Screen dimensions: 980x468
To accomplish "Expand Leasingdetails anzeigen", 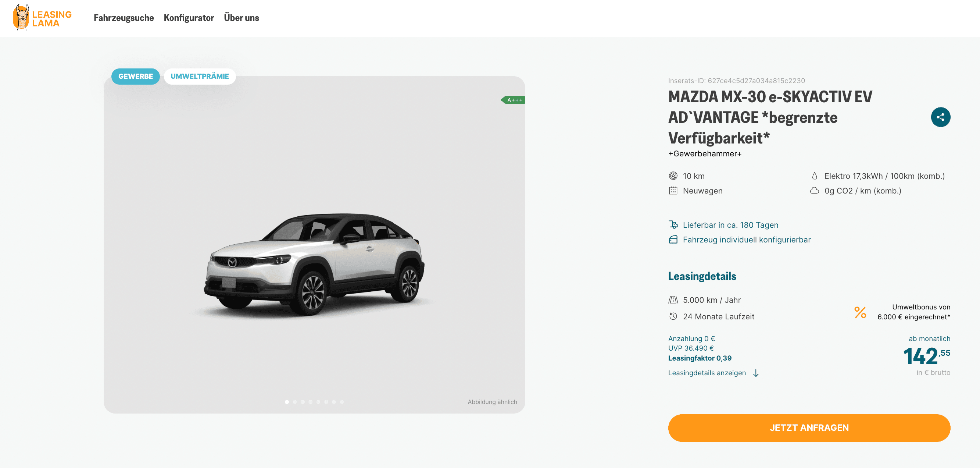I will (x=707, y=373).
